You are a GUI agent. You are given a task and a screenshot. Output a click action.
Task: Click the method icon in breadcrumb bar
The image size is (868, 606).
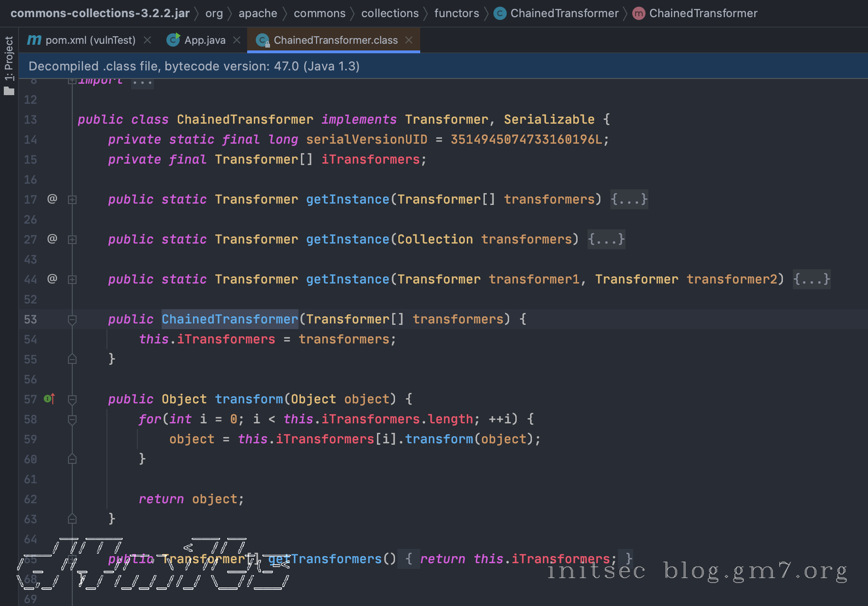[638, 13]
